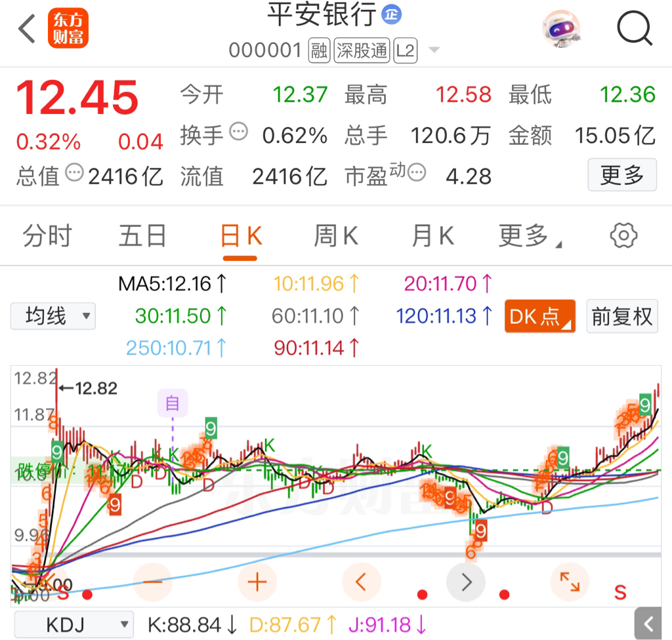
Task: Tap the L2 level tag
Action: [405, 50]
